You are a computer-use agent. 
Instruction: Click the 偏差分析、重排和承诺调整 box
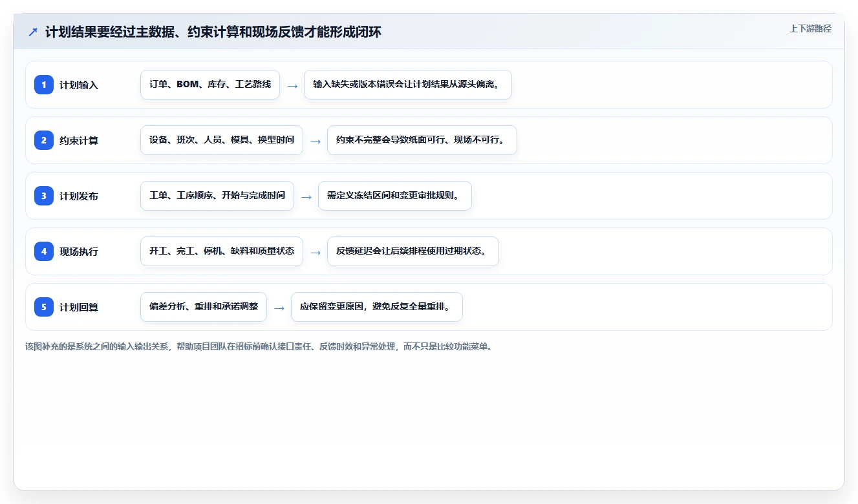coord(204,307)
